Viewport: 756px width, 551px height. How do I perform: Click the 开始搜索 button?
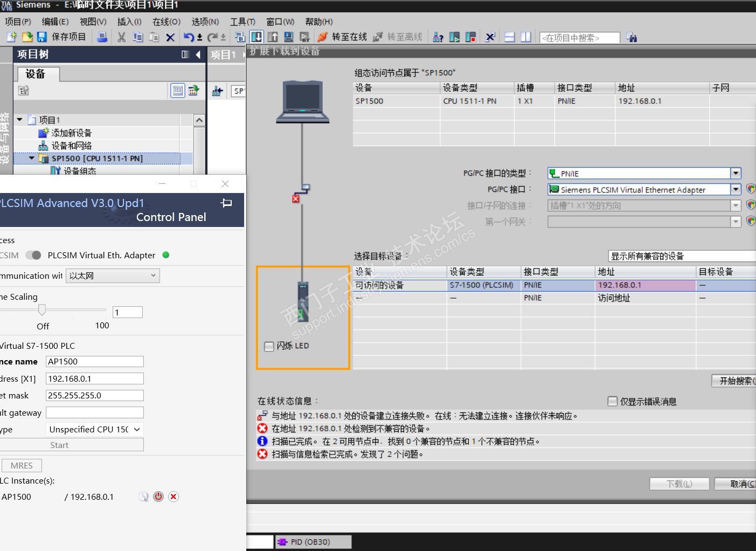click(734, 381)
